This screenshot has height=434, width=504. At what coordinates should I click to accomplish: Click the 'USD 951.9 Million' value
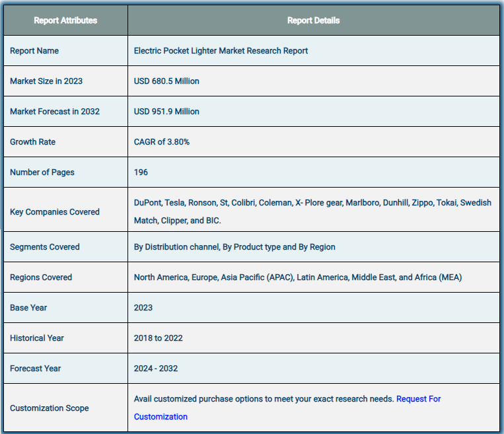(166, 112)
